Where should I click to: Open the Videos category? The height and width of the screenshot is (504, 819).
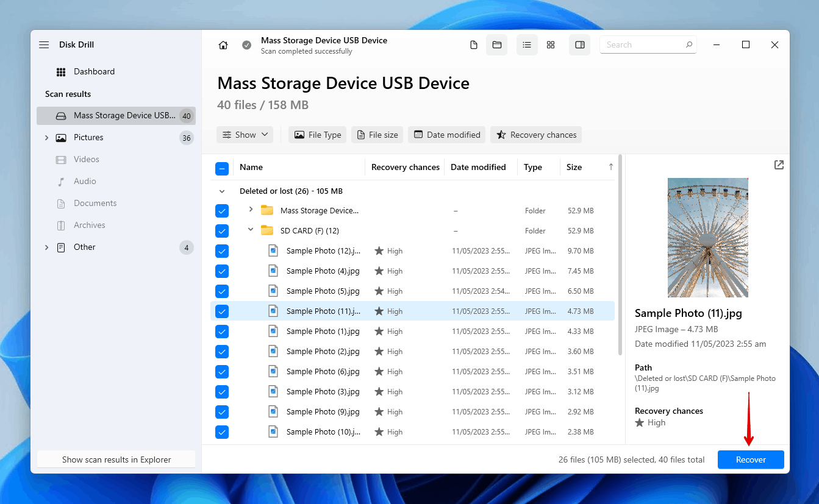click(86, 160)
